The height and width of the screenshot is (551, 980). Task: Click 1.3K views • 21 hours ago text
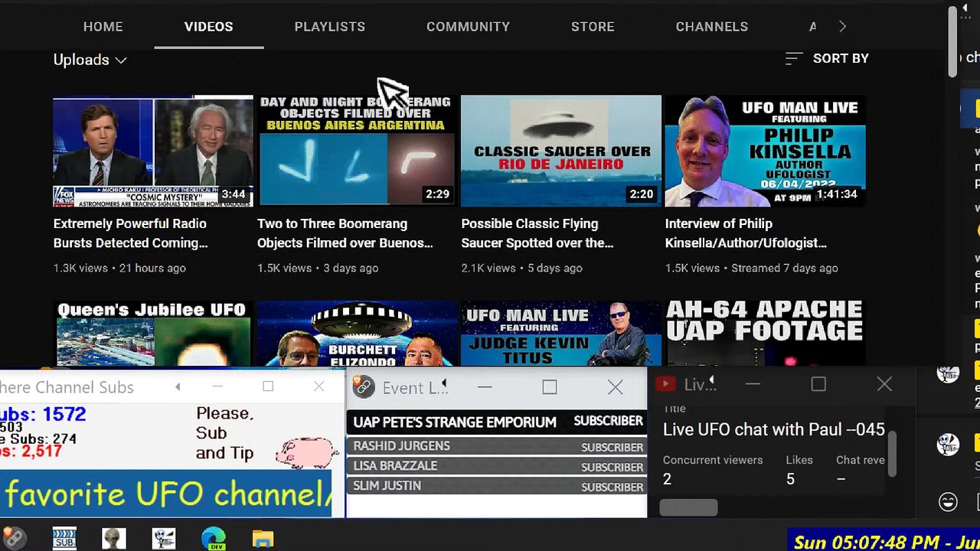pyautogui.click(x=119, y=268)
